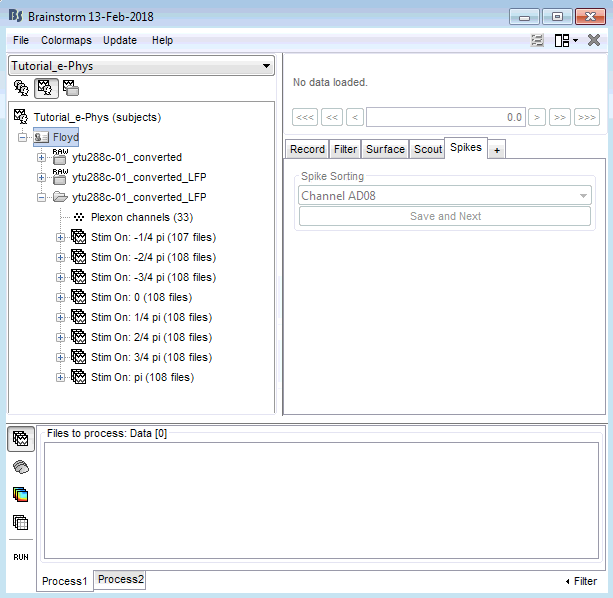Click the time value input field
613x598 pixels.
[446, 117]
